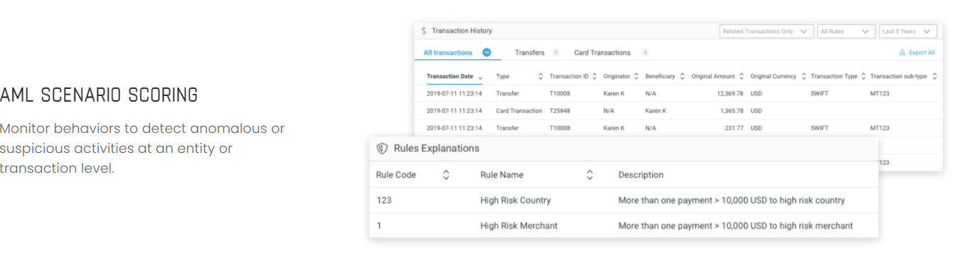Click High Risk Merchant rule name
Viewport: 980px width, 256px height.
click(518, 226)
